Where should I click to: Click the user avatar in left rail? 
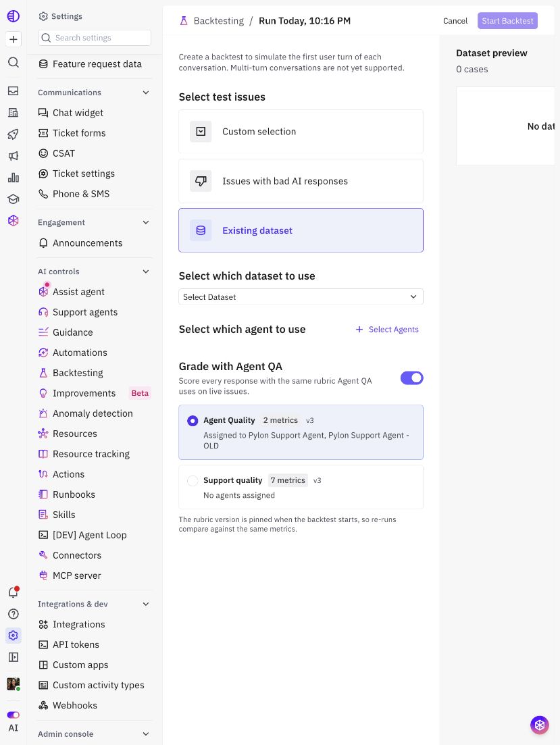pyautogui.click(x=14, y=684)
